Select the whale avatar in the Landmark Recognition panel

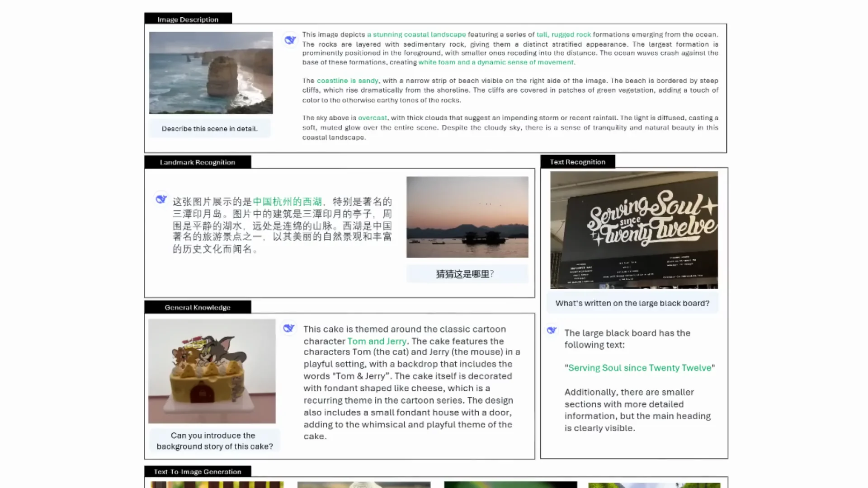(161, 199)
